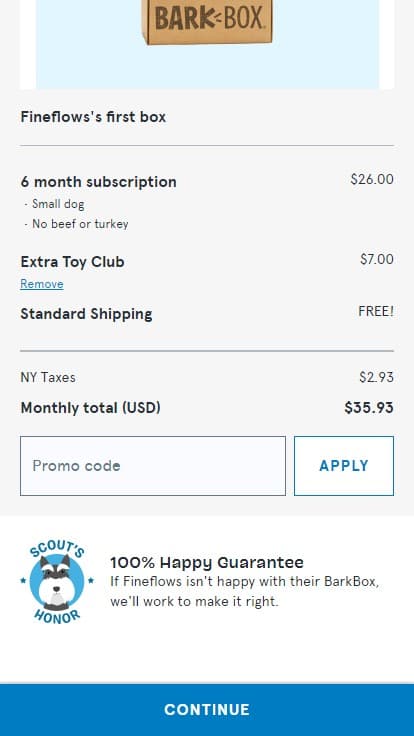Focus the Promo code input field
This screenshot has height=736, width=414.
153,466
